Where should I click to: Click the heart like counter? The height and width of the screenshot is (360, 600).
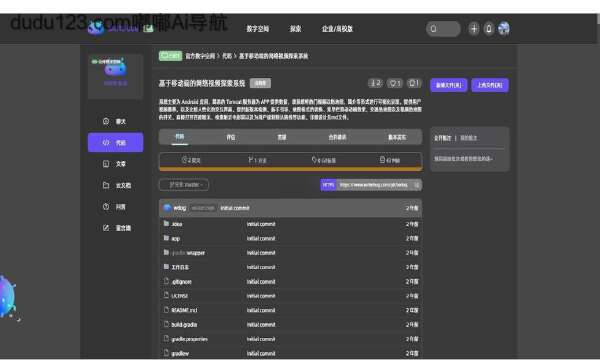[394, 83]
